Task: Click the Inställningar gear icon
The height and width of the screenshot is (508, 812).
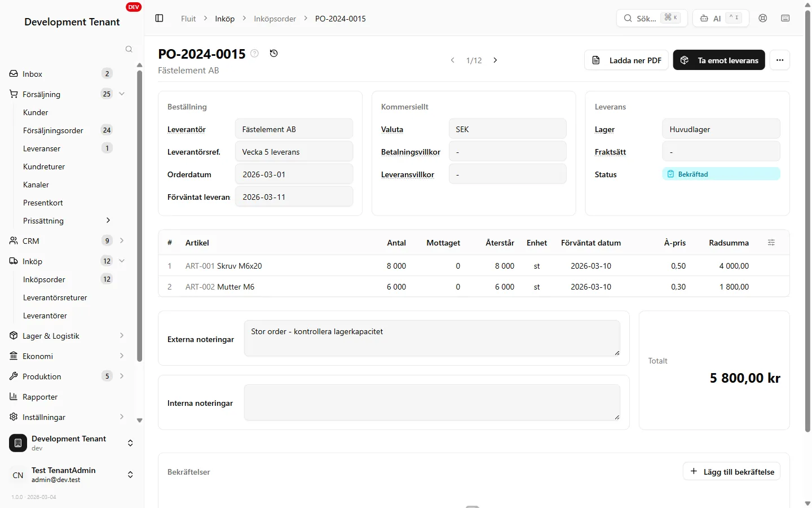Action: tap(14, 417)
